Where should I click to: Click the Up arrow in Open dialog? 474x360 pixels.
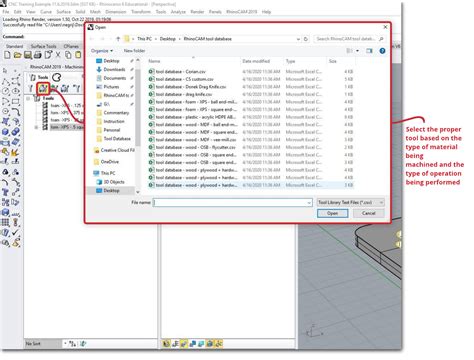click(x=118, y=39)
